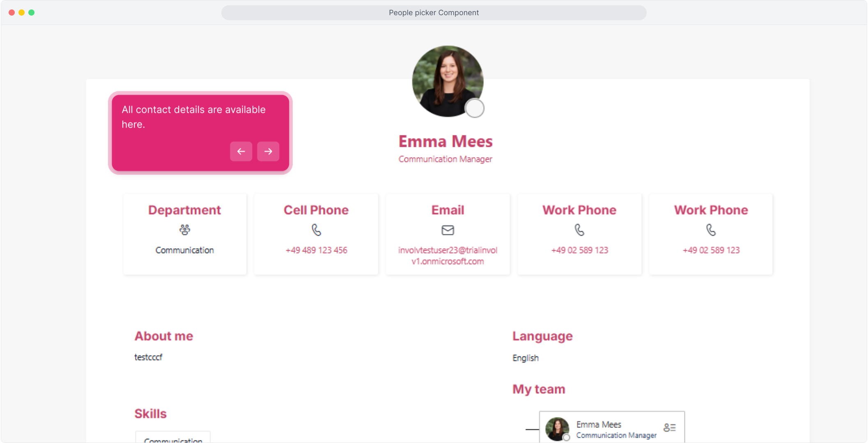This screenshot has width=868, height=443.
Task: Select Emma Mees name in the My team card
Action: pos(599,425)
